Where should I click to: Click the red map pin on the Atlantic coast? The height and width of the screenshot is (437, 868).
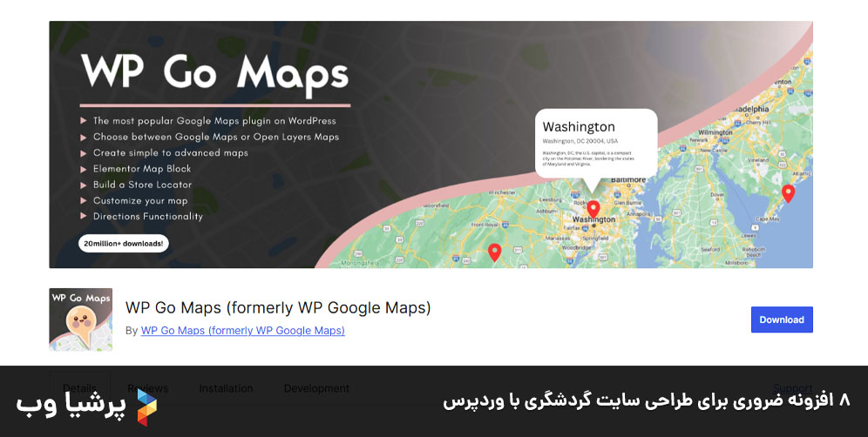pos(788,192)
